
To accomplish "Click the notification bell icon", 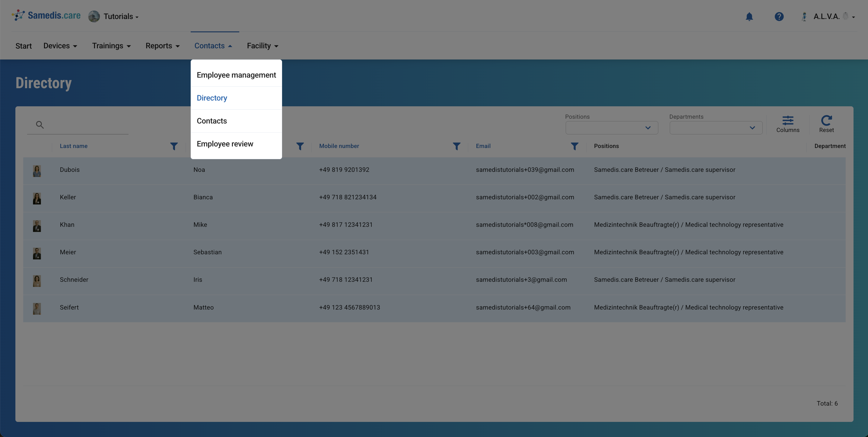I will (x=749, y=17).
